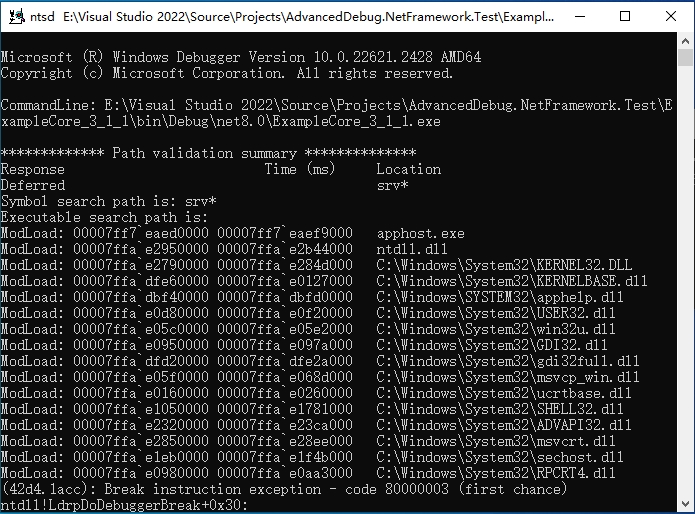
Task: Click the 'Location' column header
Action: click(x=409, y=169)
